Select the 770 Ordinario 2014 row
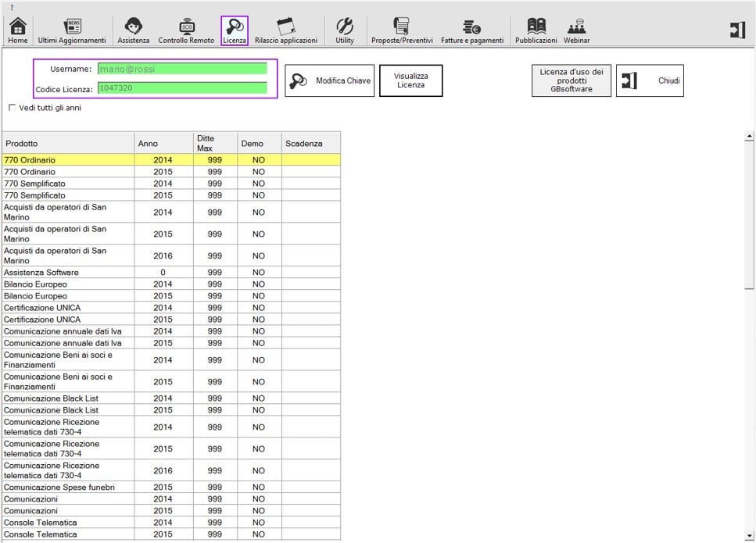756x543 pixels. (x=171, y=160)
